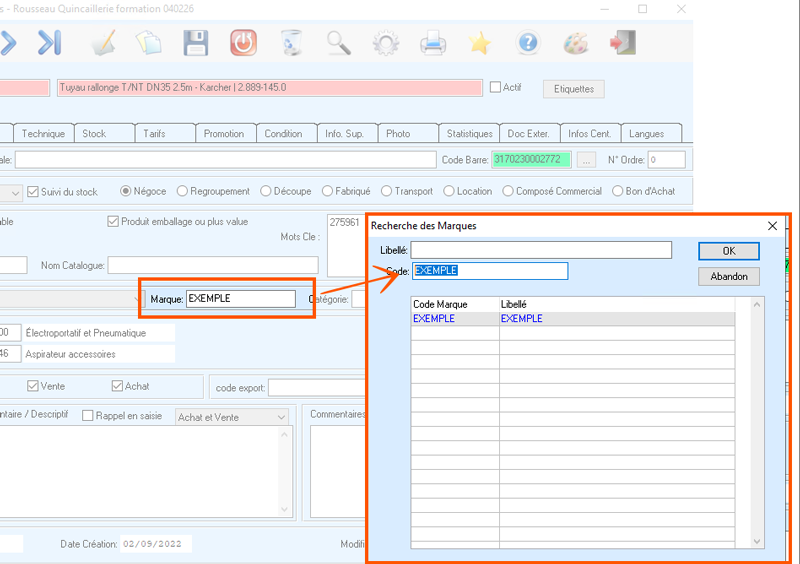Viewport: 800px width, 564px height.
Task: Click scroll-down arrow of Descriptif text area
Action: tap(284, 509)
